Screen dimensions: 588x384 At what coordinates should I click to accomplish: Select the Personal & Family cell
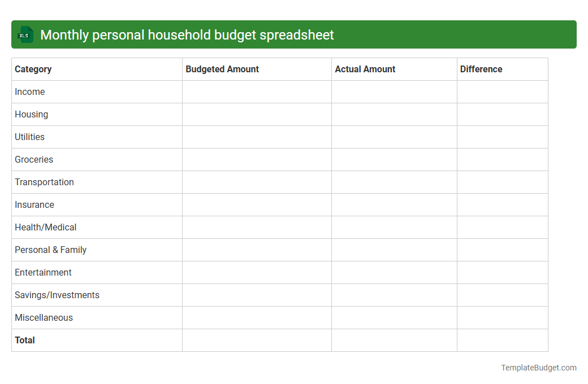click(50, 250)
